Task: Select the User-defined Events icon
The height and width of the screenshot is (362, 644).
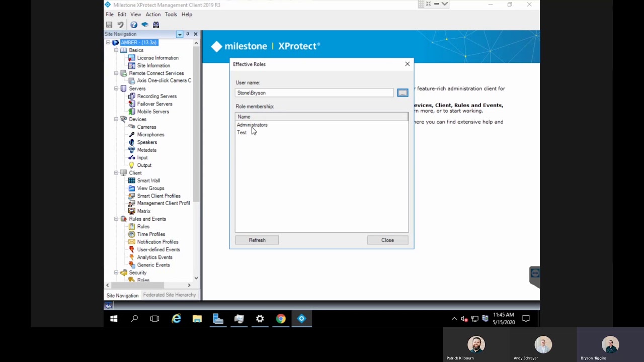Action: click(132, 249)
